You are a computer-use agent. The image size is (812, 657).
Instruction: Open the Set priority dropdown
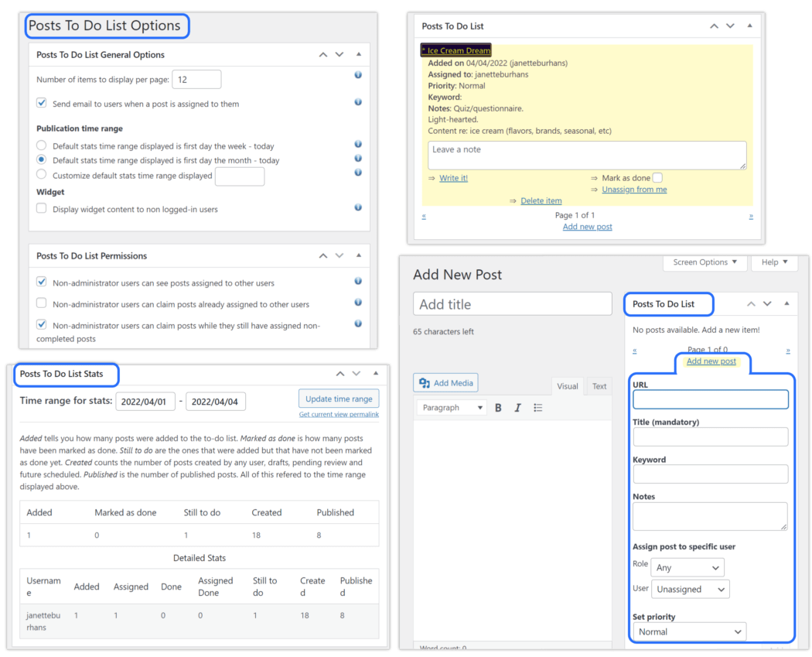[x=689, y=631]
